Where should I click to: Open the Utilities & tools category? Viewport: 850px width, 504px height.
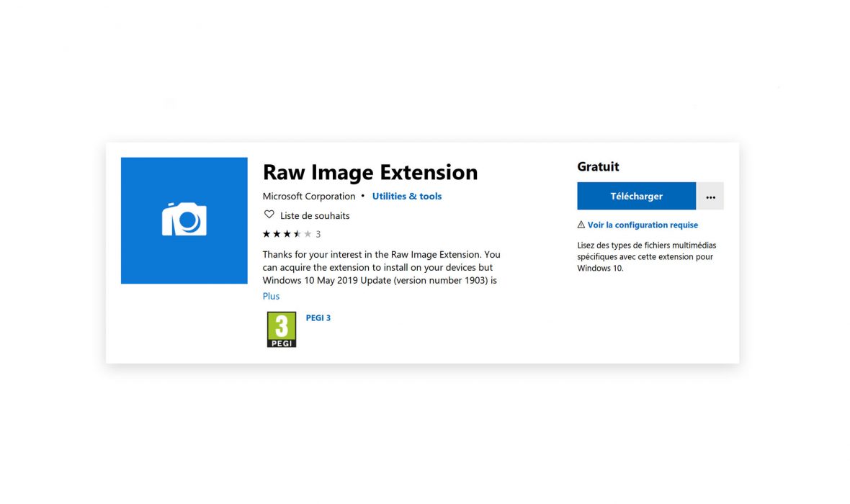click(407, 196)
